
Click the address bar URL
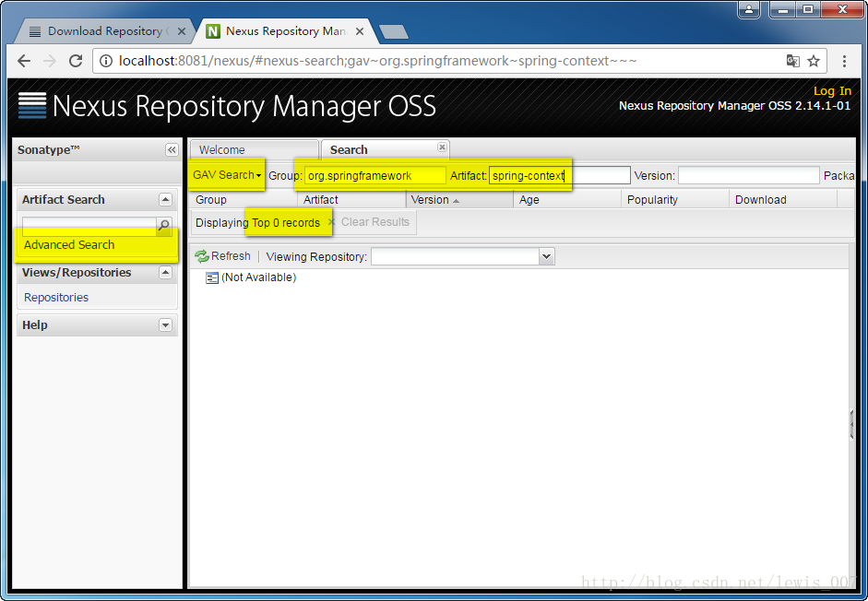point(377,61)
